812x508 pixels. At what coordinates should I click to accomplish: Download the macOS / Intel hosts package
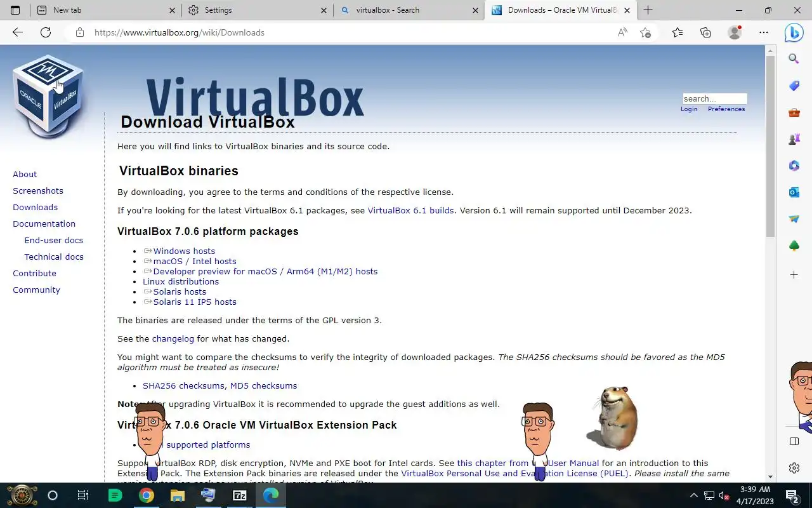tap(195, 261)
